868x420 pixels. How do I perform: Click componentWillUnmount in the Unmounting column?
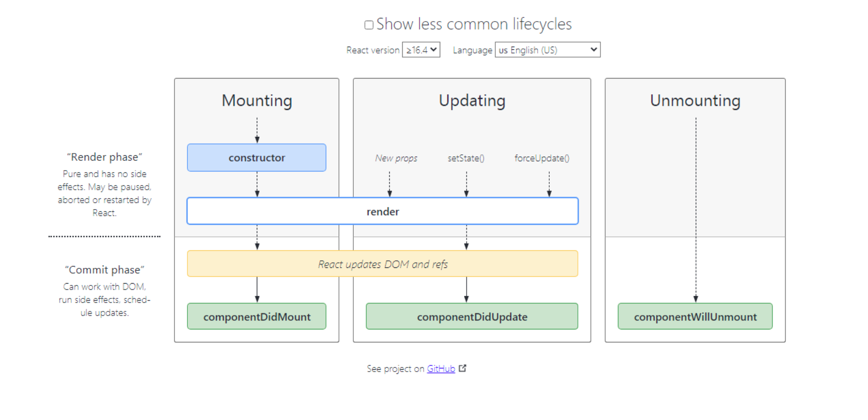(695, 316)
